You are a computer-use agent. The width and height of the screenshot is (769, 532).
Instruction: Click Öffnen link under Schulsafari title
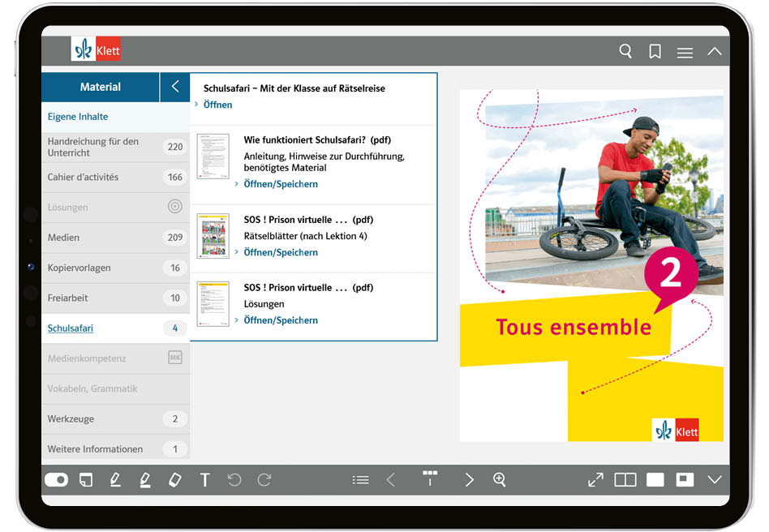(217, 105)
